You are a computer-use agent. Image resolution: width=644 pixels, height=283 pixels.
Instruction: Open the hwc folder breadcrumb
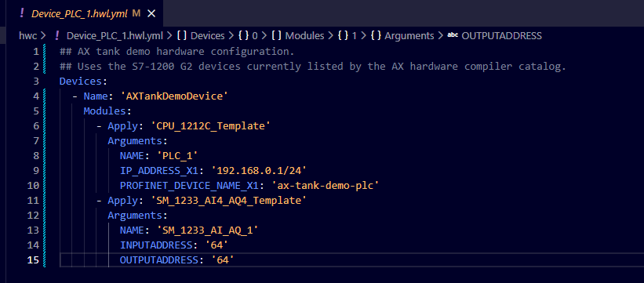pos(27,36)
